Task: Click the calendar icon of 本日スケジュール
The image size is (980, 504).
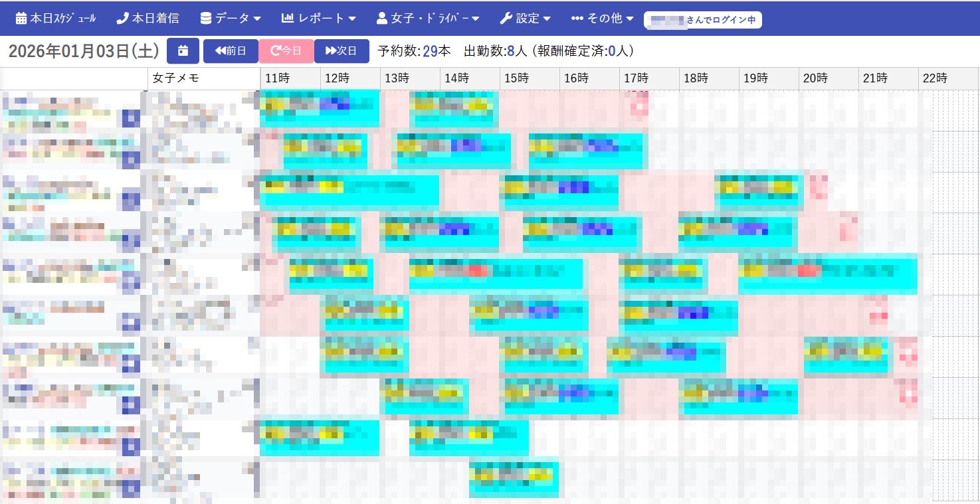Action: click(x=21, y=19)
